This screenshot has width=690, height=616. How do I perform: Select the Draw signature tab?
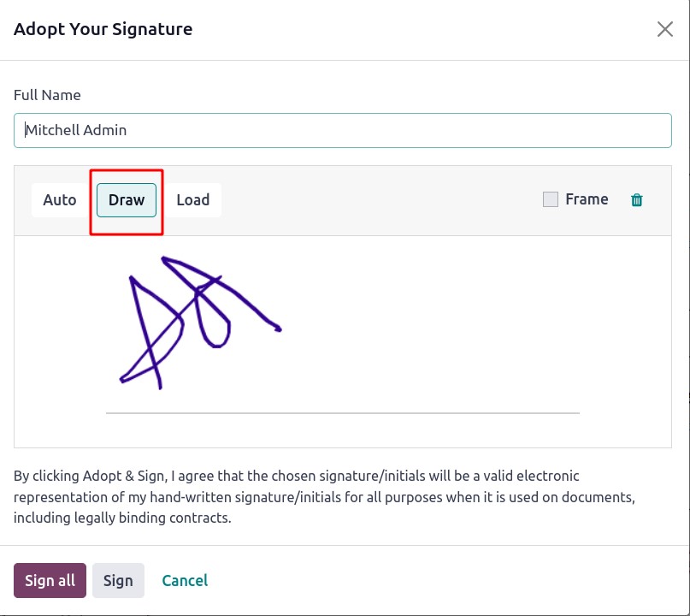coord(127,200)
